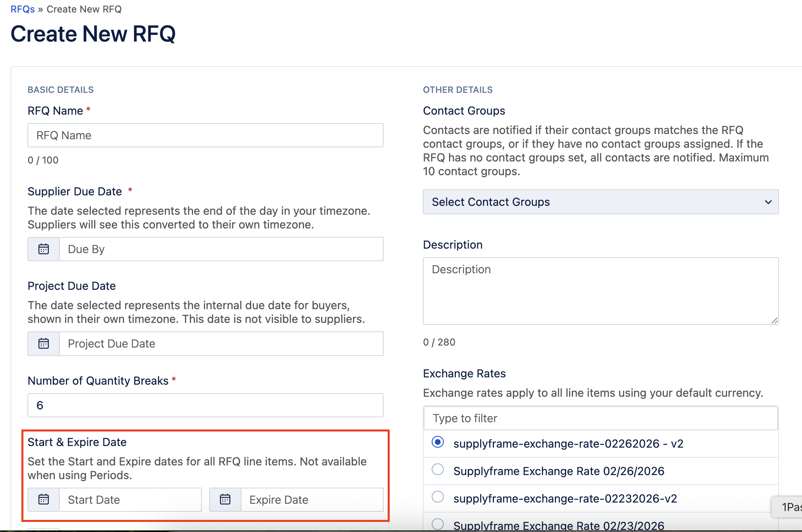Expand the Select Contact Groups dropdown
This screenshot has width=802, height=532.
click(600, 202)
